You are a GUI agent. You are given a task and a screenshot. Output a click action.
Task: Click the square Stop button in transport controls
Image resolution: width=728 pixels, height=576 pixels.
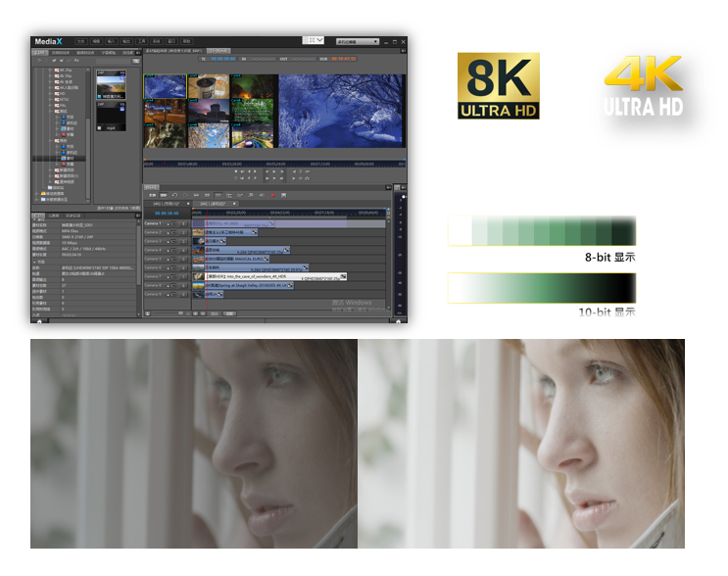coord(236,171)
